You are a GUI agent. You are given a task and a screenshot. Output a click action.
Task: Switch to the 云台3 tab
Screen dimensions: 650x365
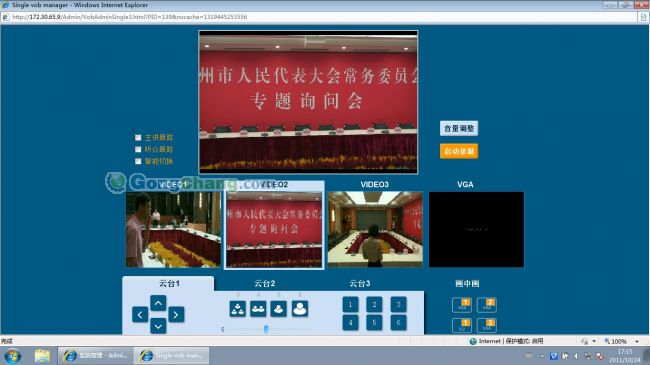pos(360,284)
